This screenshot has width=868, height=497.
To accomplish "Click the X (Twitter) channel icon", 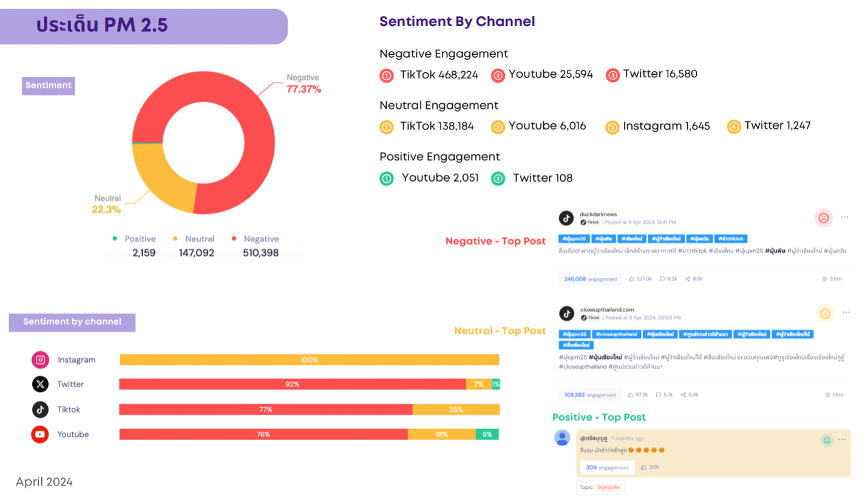I will [40, 384].
